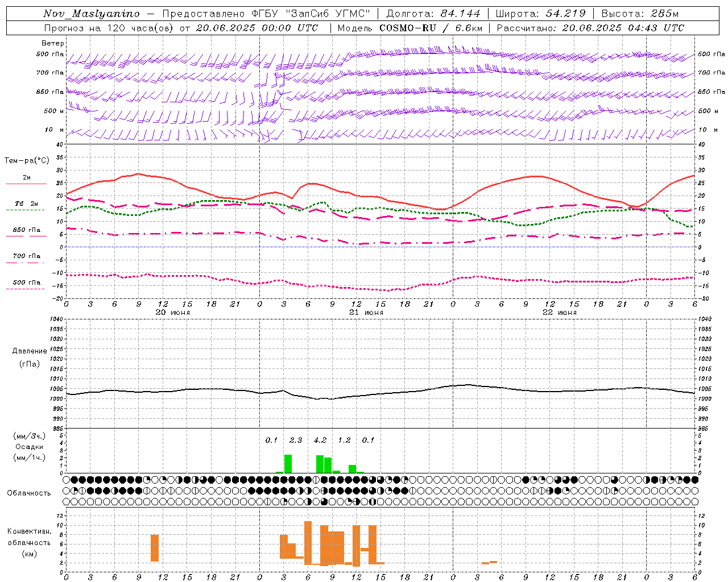Click the solid red legend line under 2м
Viewport: 728px width, 582px height.
26,184
